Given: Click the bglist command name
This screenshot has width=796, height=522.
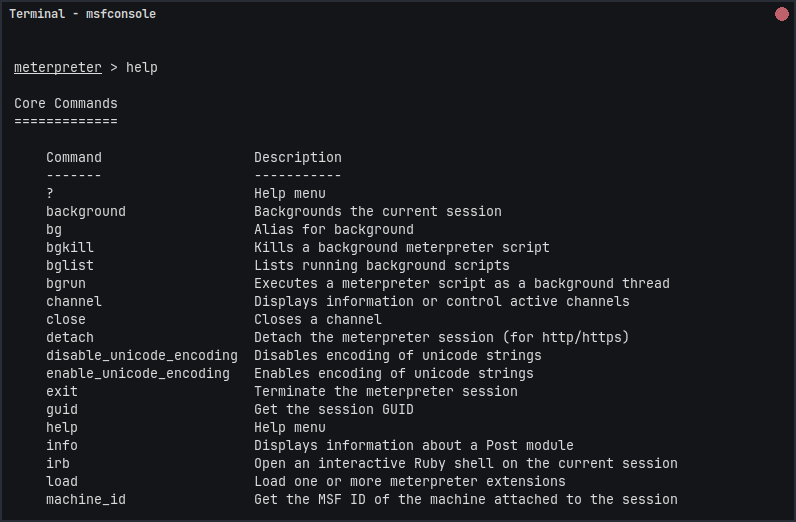Looking at the screenshot, I should pyautogui.click(x=70, y=266).
